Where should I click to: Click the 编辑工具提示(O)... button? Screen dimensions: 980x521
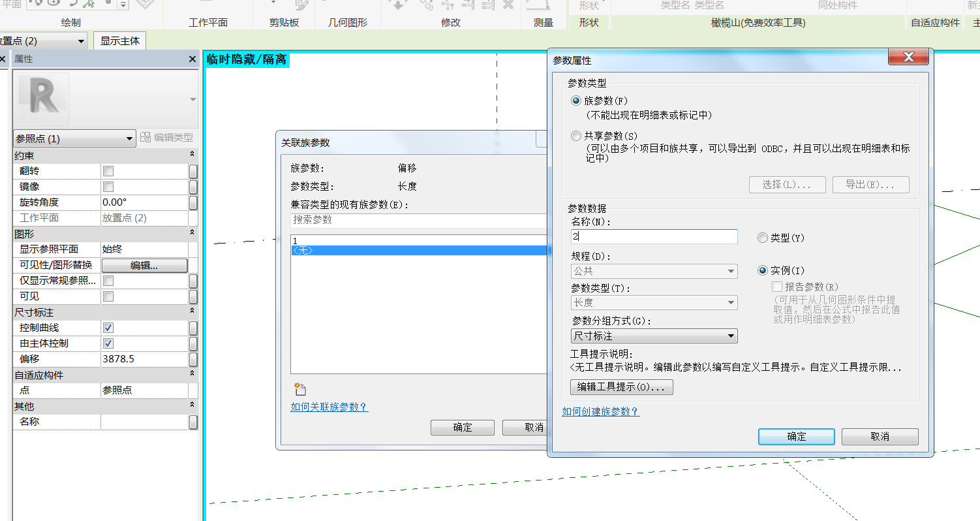coord(621,387)
